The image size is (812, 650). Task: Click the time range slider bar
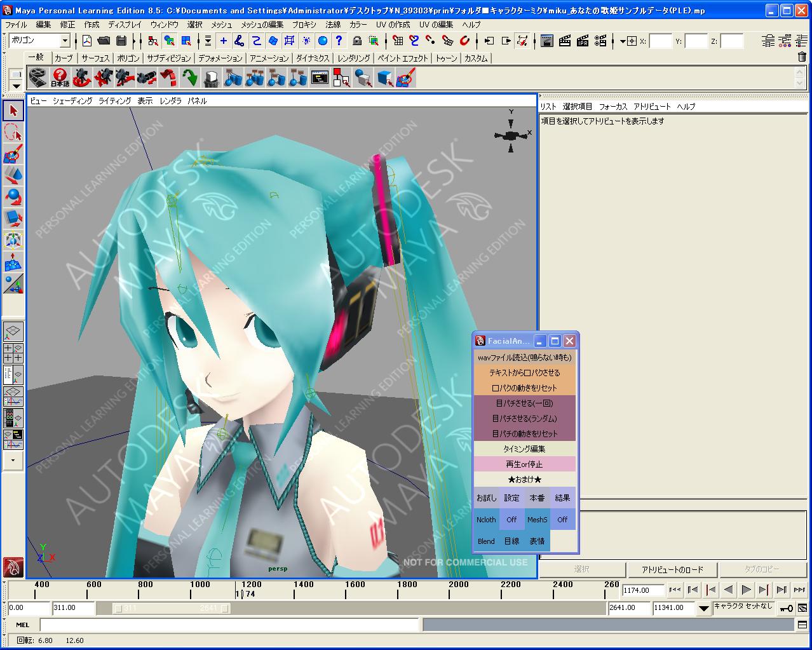tap(171, 608)
